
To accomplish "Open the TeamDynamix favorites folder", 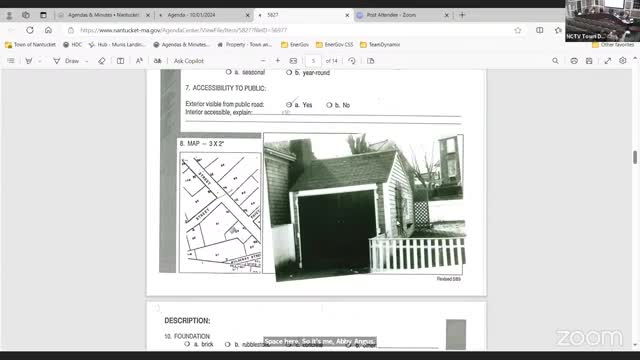I will (x=380, y=44).
